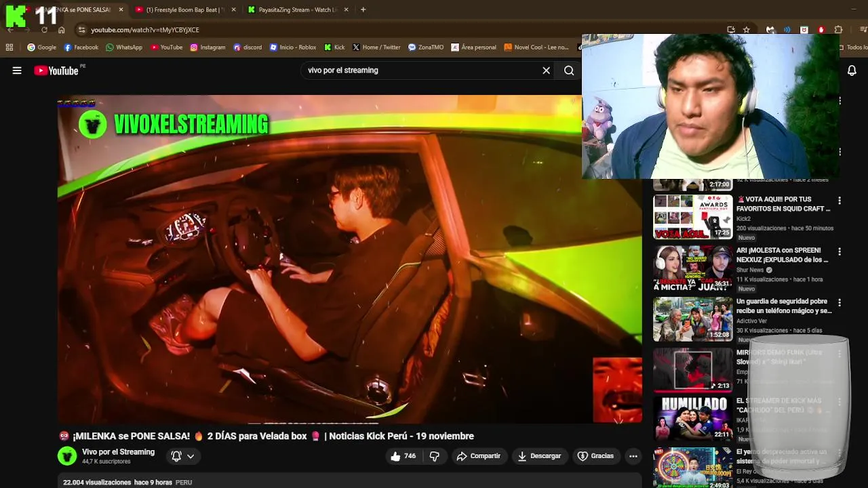Open the Instagram bookmark
This screenshot has height=488, width=868.
[208, 47]
